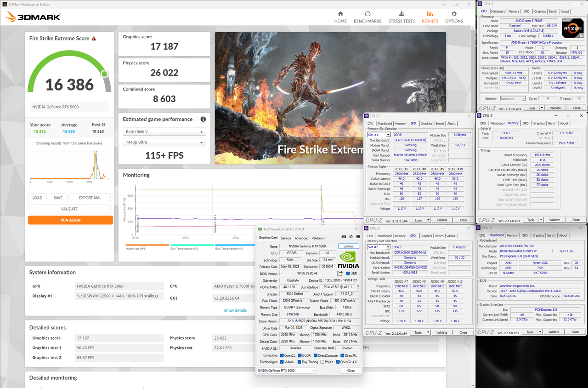Screen dimensions: 588x388
Task: Take a GPU-Z screenshot with the camera icon
Action: [344, 237]
